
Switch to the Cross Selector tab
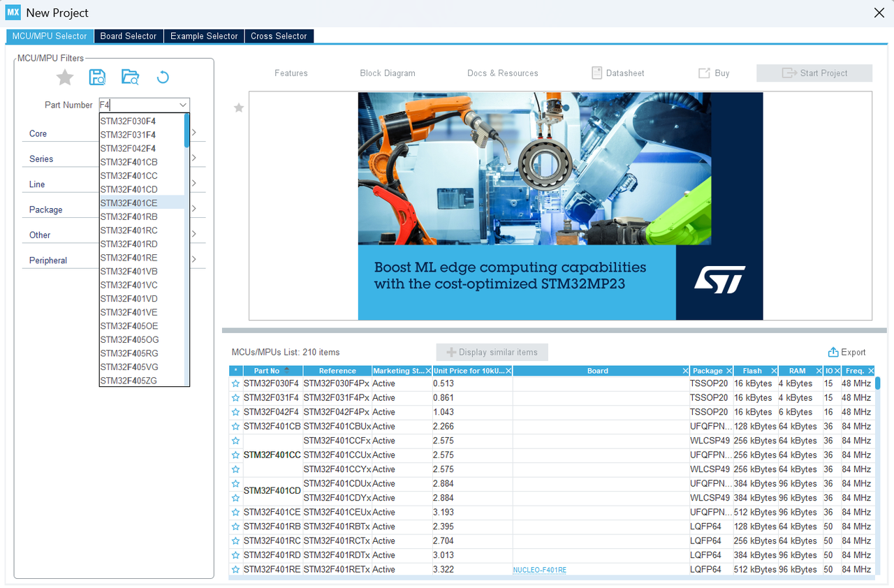[x=279, y=36]
